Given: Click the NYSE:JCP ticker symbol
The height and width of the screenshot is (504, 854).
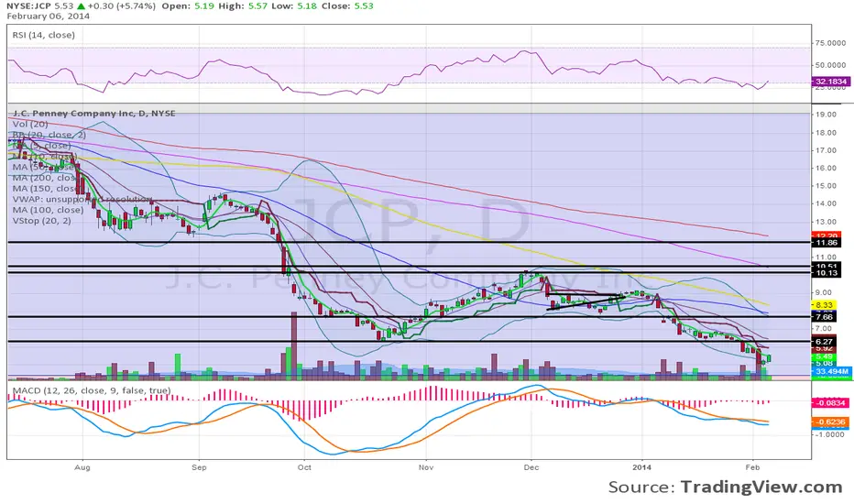Looking at the screenshot, I should click(28, 6).
